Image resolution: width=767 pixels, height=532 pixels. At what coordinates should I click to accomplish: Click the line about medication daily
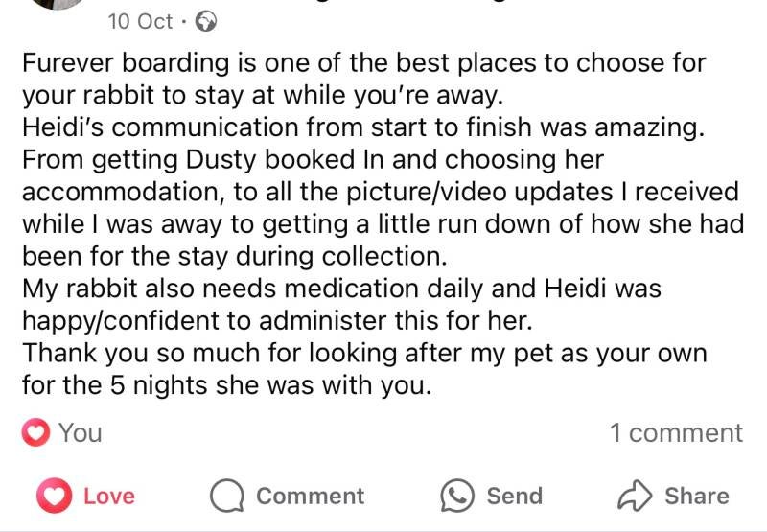click(x=340, y=288)
